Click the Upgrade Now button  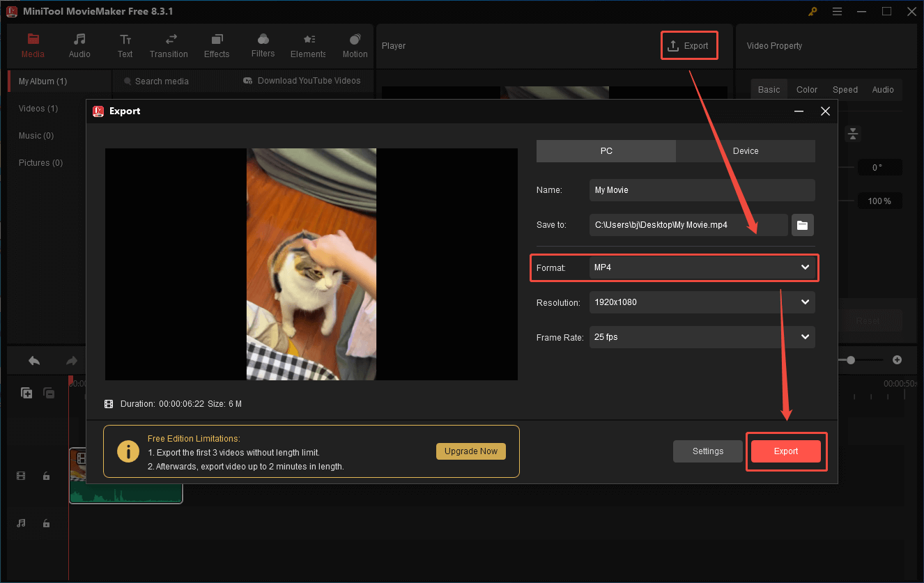(470, 451)
